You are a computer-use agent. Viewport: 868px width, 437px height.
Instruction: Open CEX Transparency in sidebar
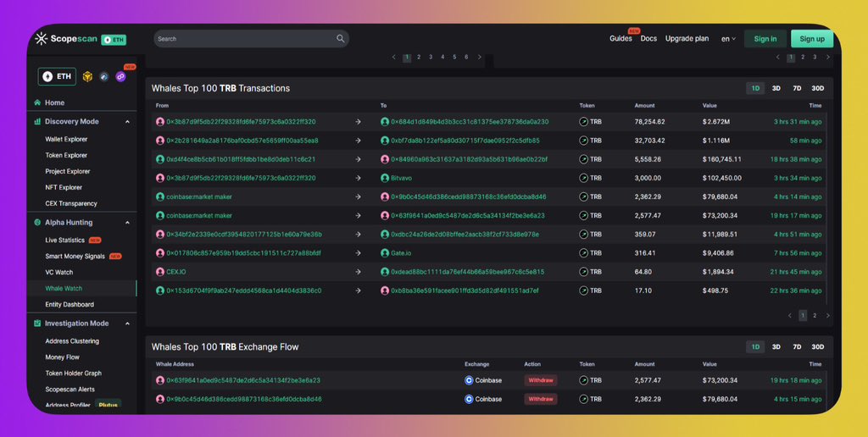pos(71,203)
